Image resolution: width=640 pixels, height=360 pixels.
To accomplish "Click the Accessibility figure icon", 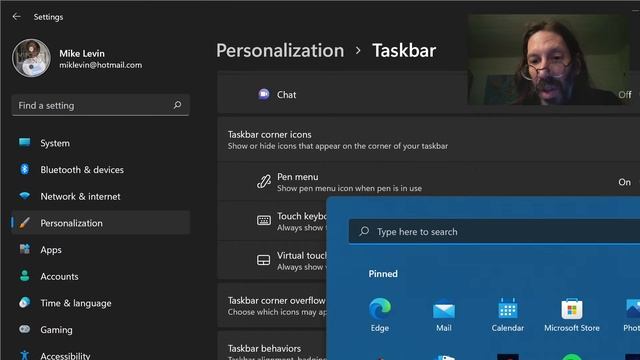I will coord(24,355).
